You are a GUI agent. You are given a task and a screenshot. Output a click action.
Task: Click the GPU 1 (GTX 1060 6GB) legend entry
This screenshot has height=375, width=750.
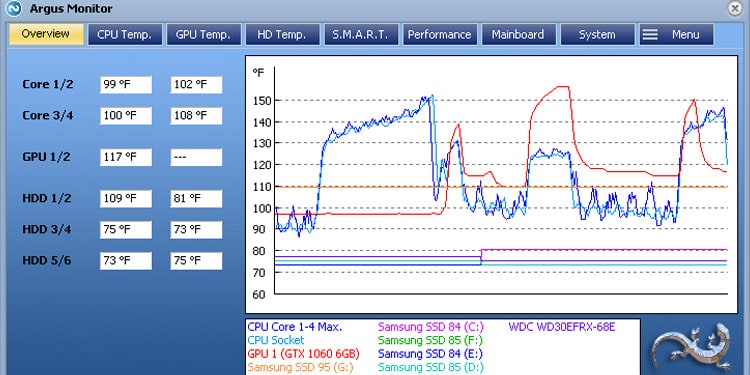[x=303, y=354]
